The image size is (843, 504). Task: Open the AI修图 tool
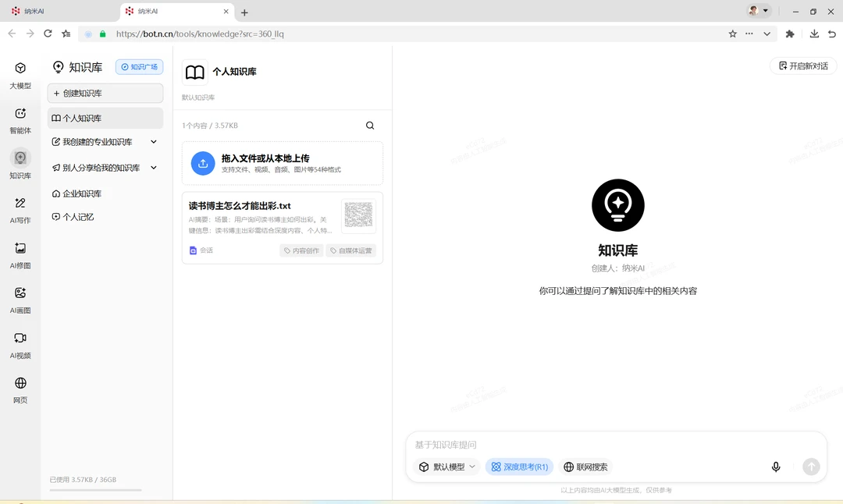(20, 255)
